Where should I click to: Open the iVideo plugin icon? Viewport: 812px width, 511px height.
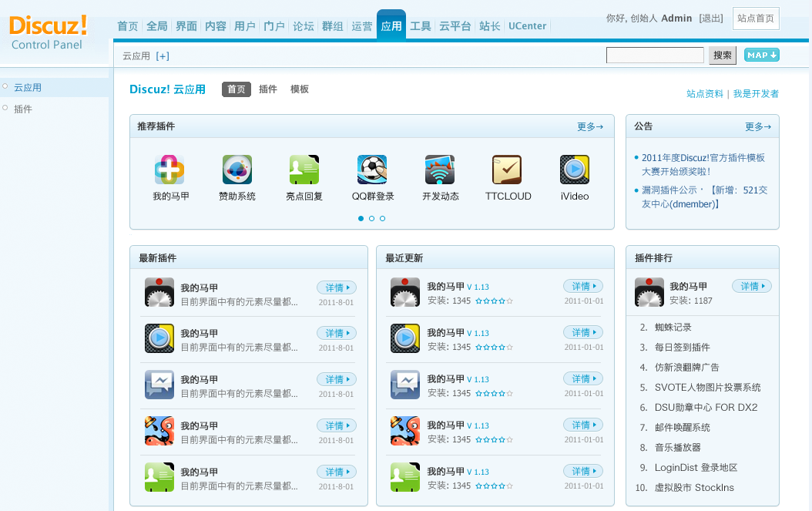point(574,170)
